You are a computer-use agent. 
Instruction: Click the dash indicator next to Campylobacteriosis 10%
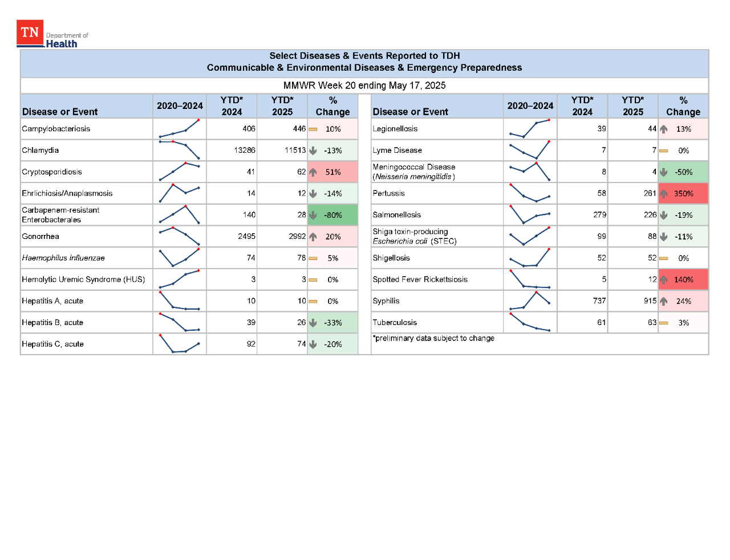[x=312, y=129]
